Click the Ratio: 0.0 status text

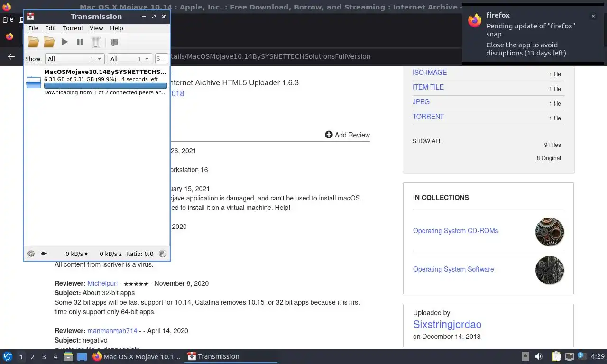coord(140,254)
